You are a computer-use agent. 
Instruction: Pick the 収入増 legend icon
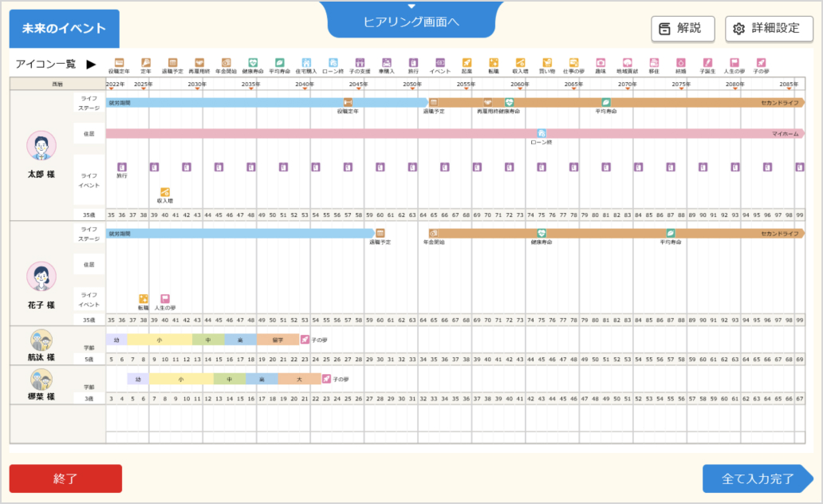(521, 62)
